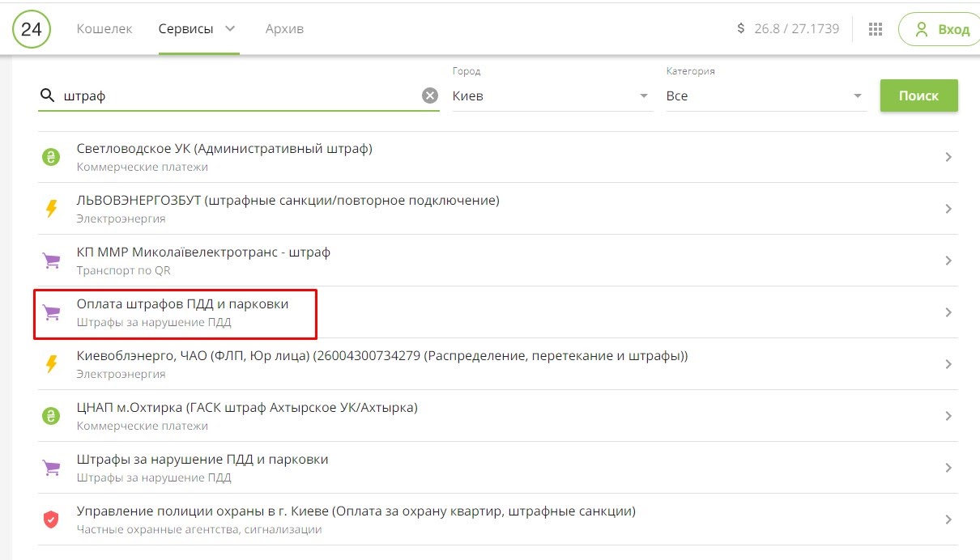The image size is (980, 560).
Task: Expand arrow for Оплата штрафов ПДД и парковки
Action: point(948,312)
